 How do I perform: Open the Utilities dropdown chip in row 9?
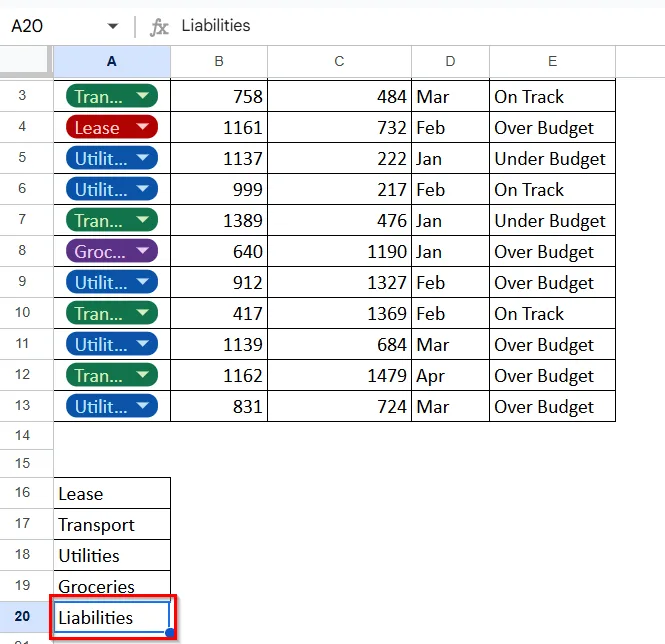pos(112,282)
